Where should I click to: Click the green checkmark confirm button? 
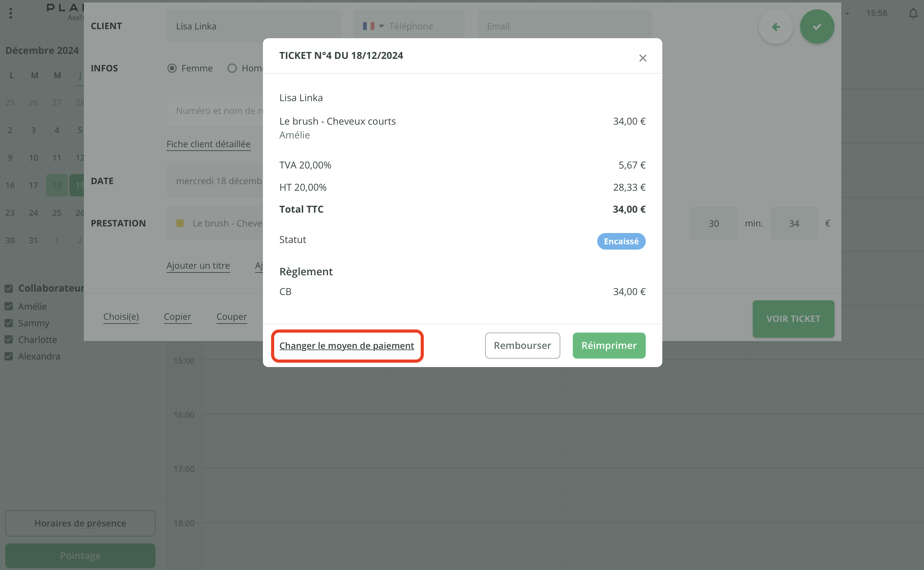[817, 27]
